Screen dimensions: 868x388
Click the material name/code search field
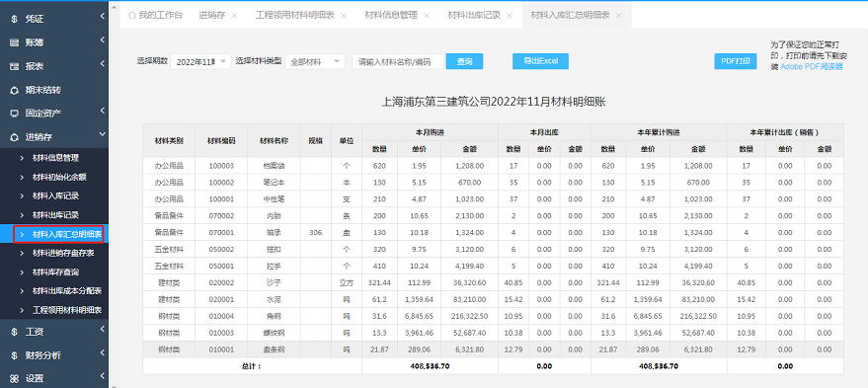[x=398, y=61]
